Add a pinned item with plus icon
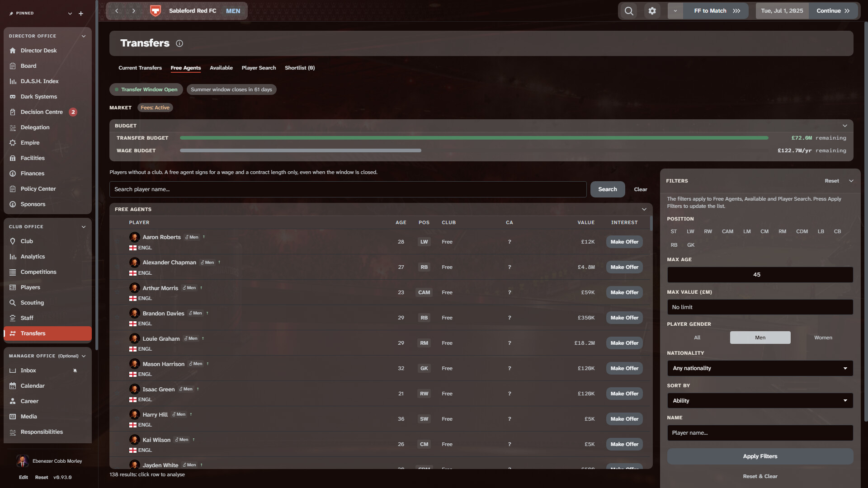Image resolution: width=868 pixels, height=488 pixels. (x=81, y=14)
